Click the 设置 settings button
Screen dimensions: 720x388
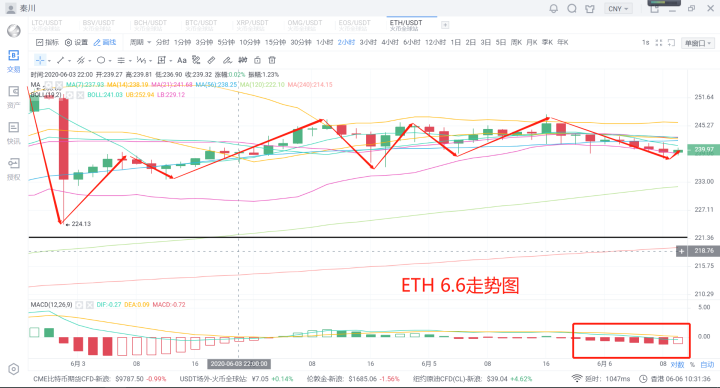coord(76,42)
